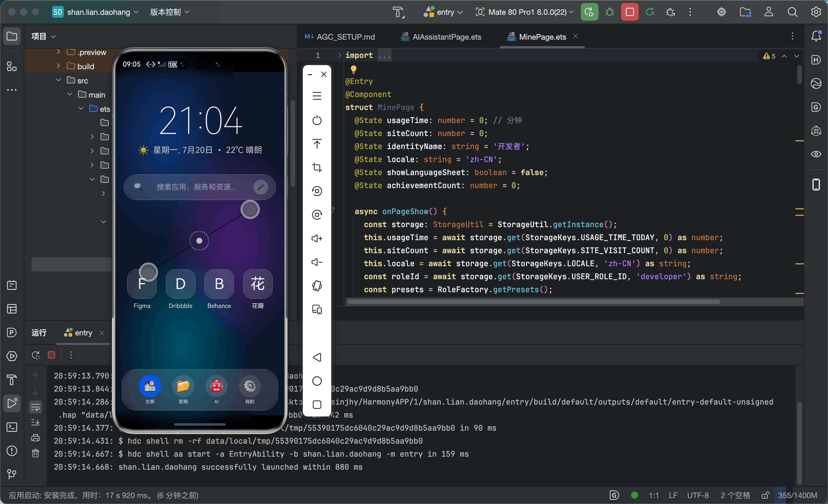The height and width of the screenshot is (504, 828).
Task: Open Search Everywhere magnifier icon
Action: 793,12
